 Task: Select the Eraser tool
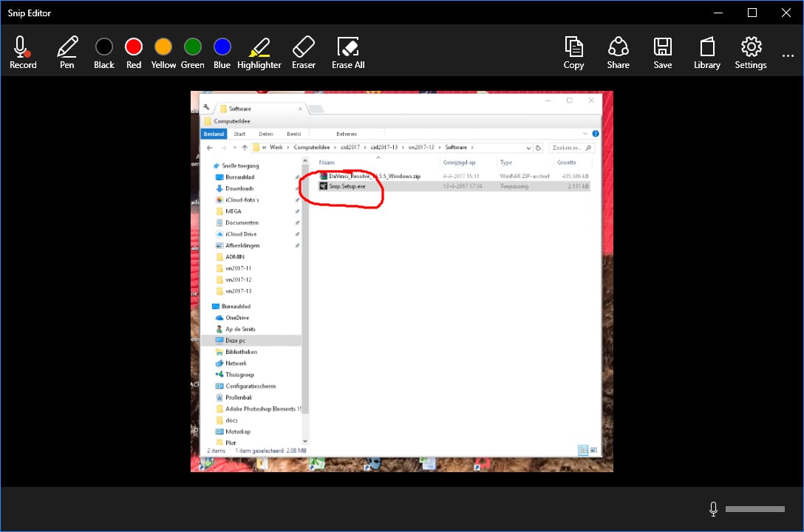point(304,52)
